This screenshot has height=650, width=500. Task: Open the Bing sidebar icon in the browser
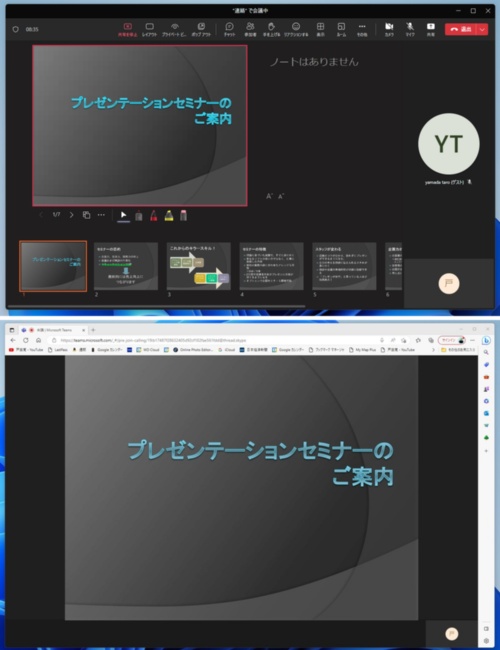click(486, 340)
